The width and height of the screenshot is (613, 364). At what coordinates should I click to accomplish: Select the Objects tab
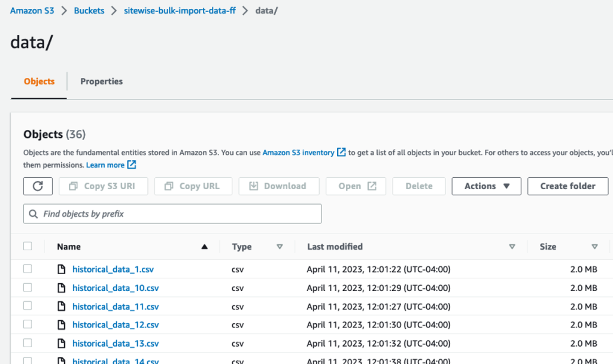point(39,81)
